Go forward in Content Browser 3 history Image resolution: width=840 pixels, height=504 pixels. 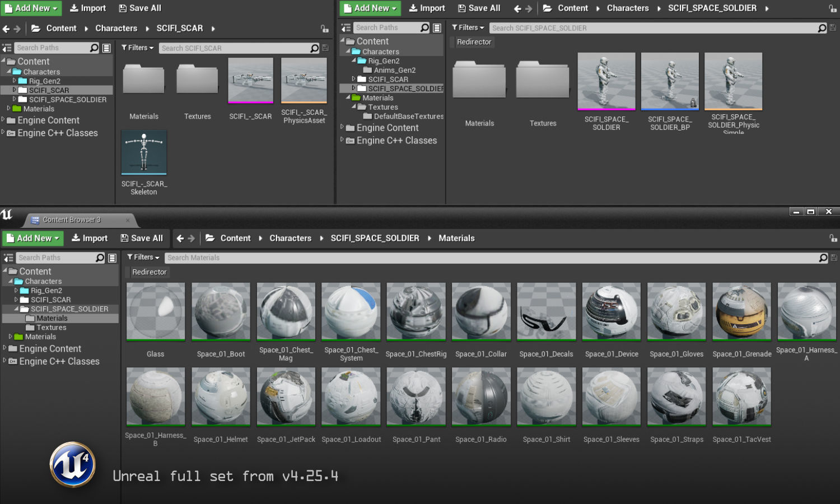[x=191, y=238]
